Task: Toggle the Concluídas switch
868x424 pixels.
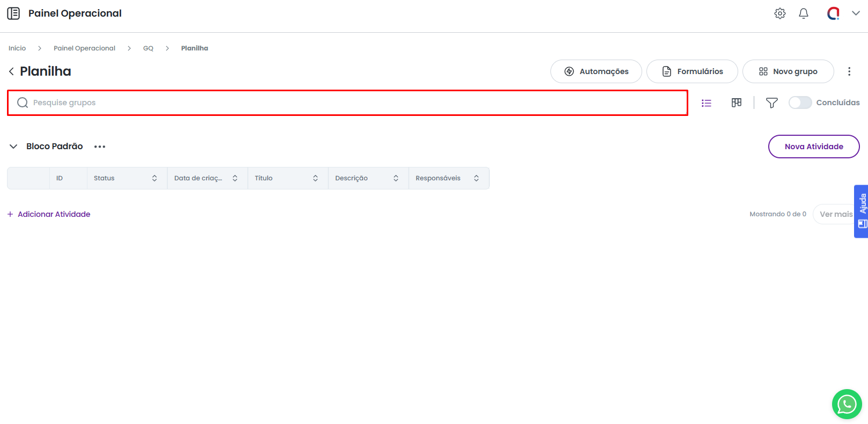Action: (800, 103)
